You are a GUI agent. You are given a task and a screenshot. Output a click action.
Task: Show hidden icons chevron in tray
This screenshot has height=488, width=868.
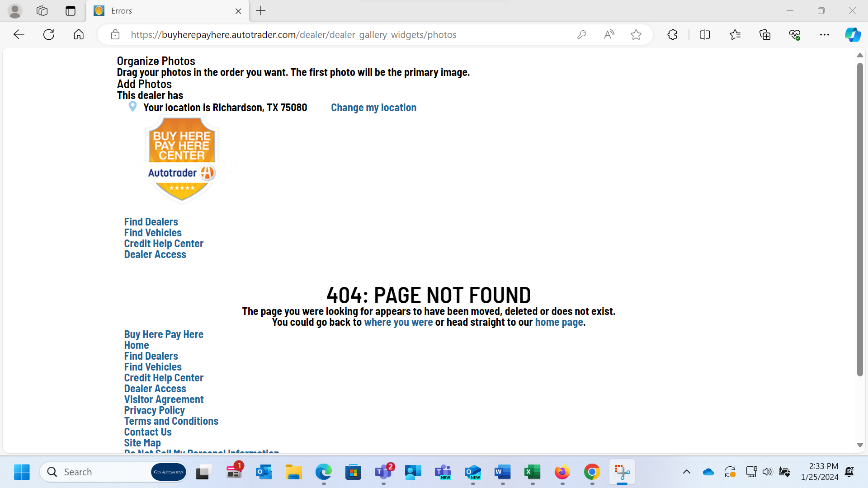[x=686, y=472]
